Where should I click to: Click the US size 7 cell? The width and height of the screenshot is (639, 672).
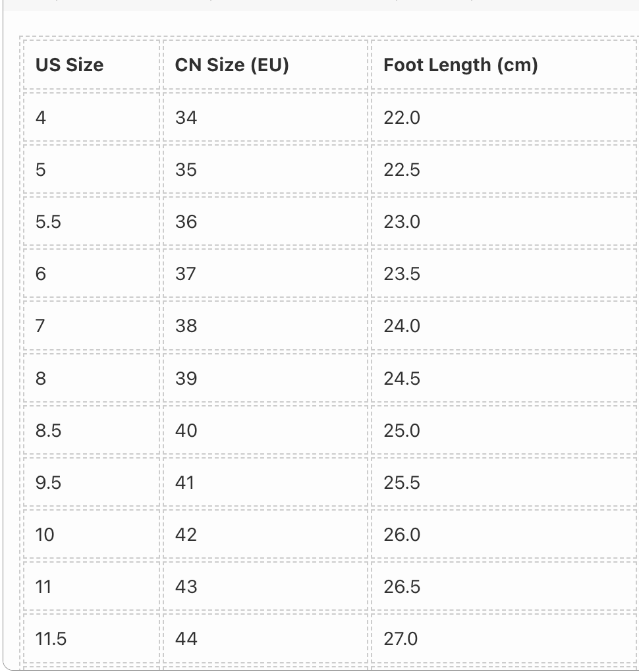[92, 325]
